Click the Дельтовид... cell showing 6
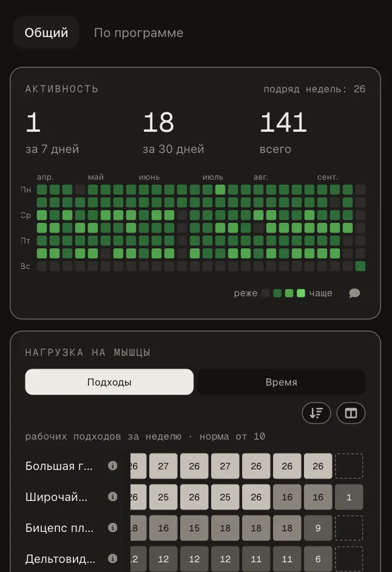The width and height of the screenshot is (392, 572). pos(318,559)
